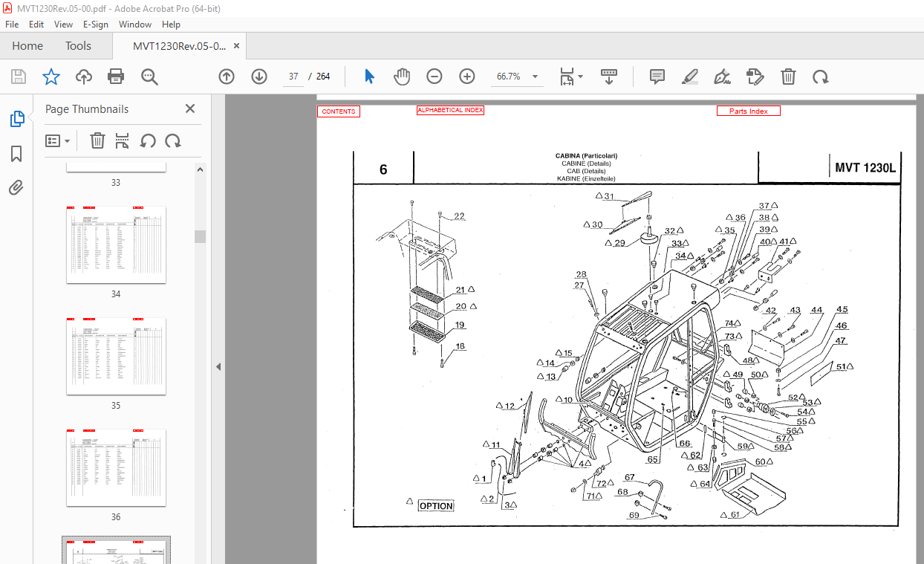Rotate pages clockwise in the thumbnails panel
Screen dimensions: 924x564
(x=173, y=140)
